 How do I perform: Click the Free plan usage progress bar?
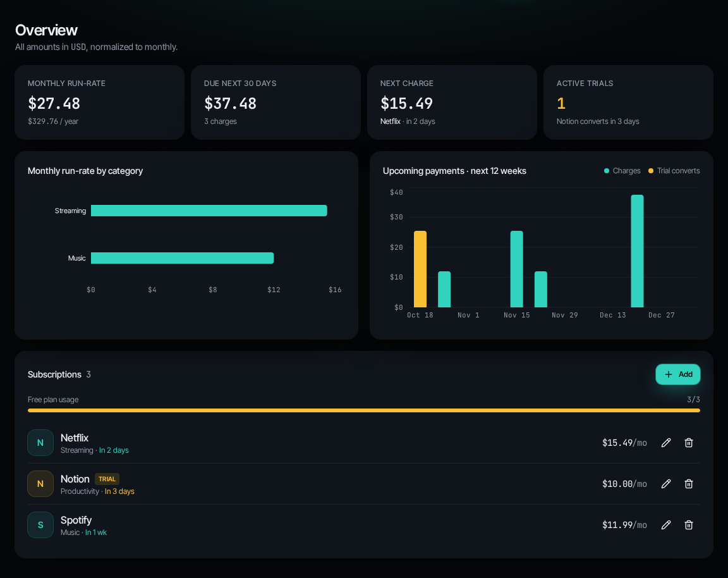click(x=364, y=410)
